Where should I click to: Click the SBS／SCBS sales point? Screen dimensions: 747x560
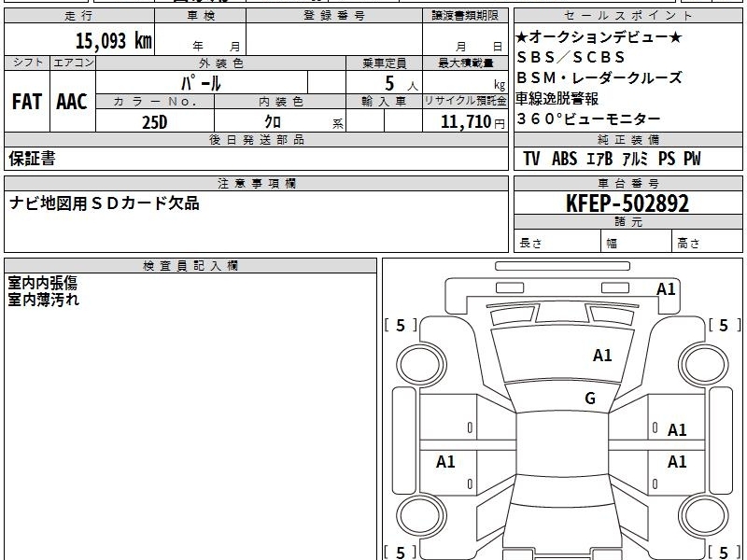571,57
